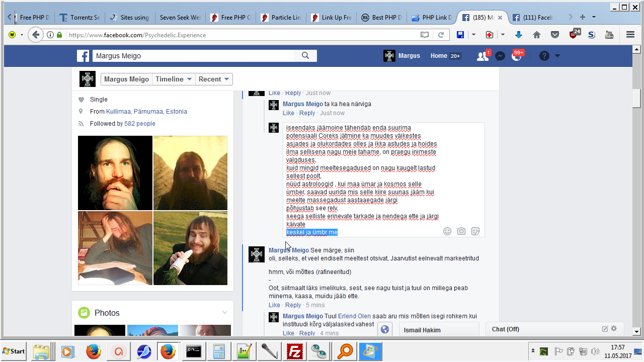Viewport: 644px width, 362px height.
Task: Open Calculator from the taskbar
Action: [x=219, y=351]
